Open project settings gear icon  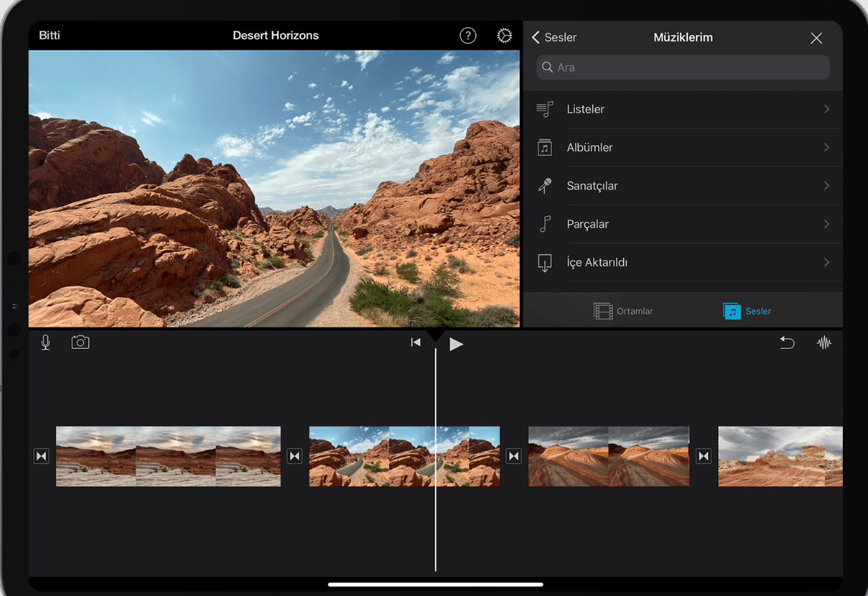pyautogui.click(x=504, y=35)
